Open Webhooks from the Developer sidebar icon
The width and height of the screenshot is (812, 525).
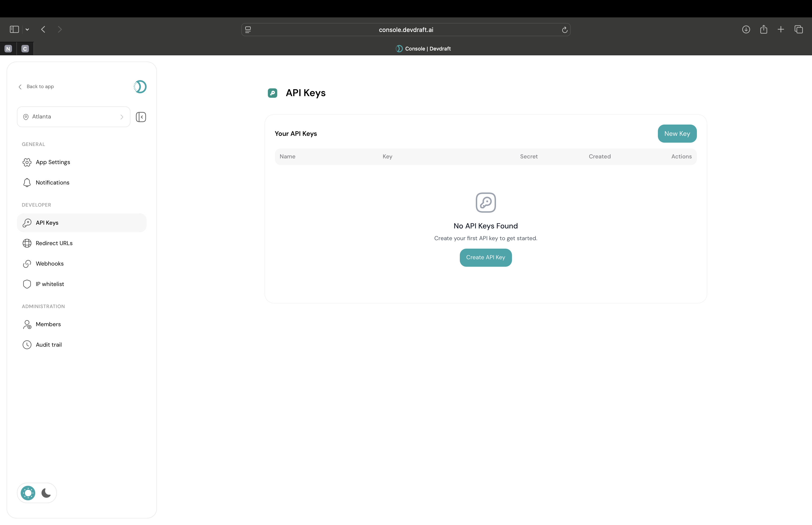[27, 263]
